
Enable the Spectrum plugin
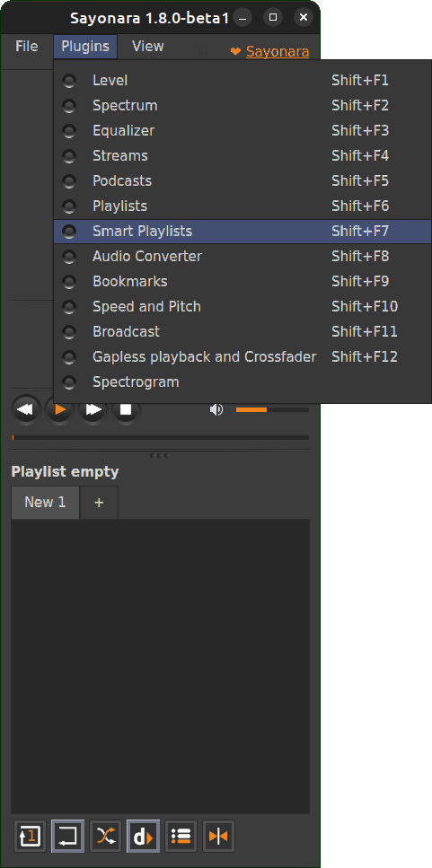click(x=242, y=105)
